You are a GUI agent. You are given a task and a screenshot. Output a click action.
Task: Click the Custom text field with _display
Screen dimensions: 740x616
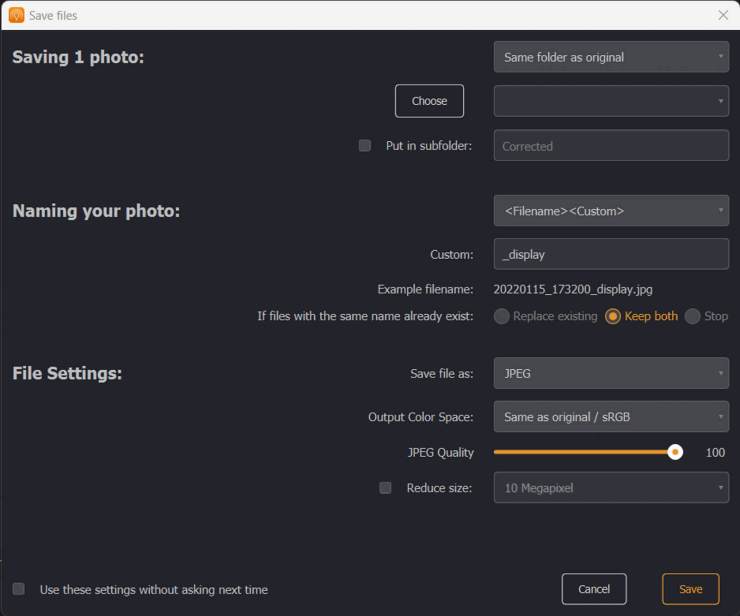[x=611, y=254]
